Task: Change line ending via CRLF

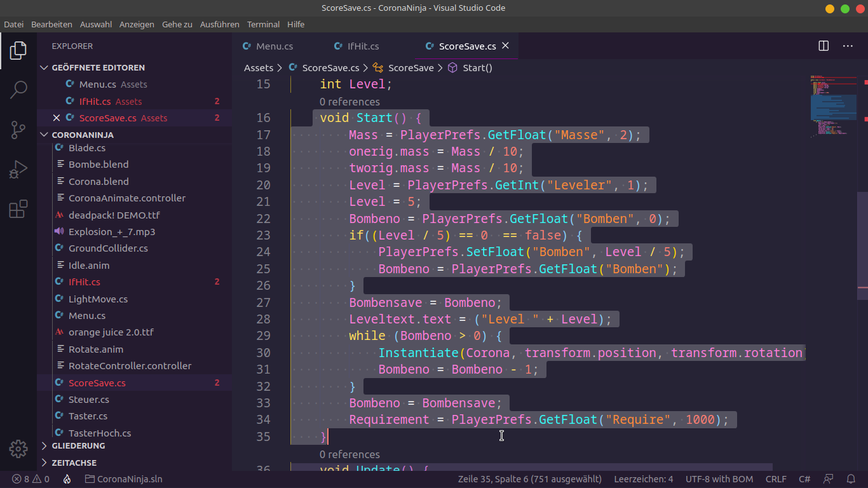Action: 776,479
